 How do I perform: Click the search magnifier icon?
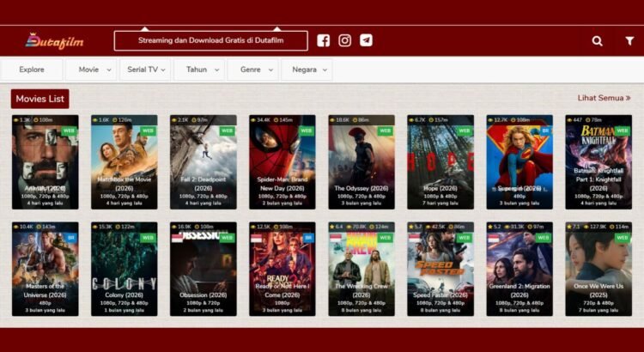point(597,40)
